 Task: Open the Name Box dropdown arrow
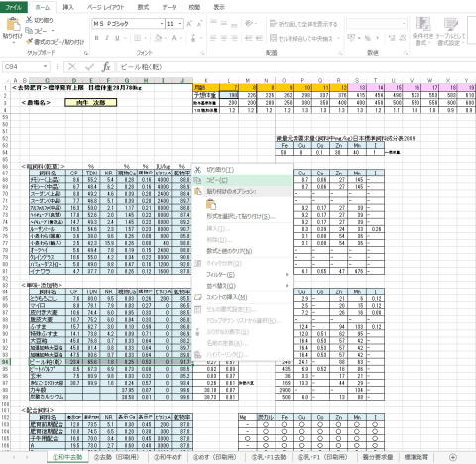[45, 67]
